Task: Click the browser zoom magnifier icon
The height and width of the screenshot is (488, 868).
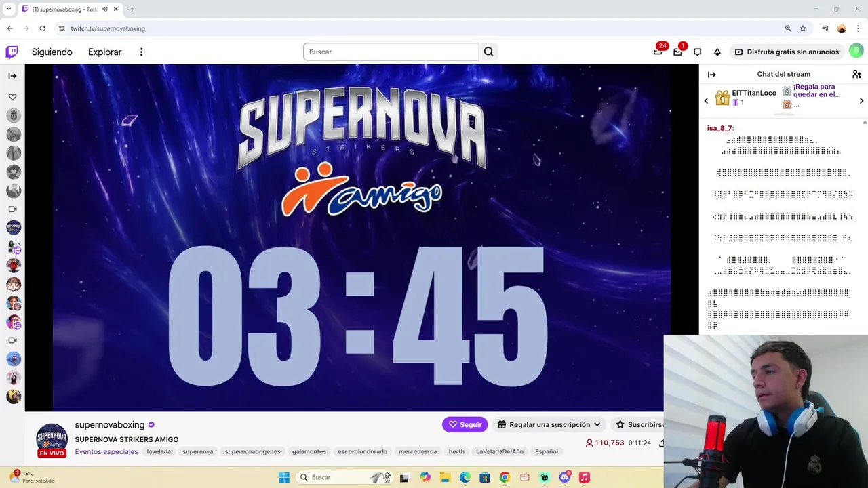Action: (x=788, y=28)
